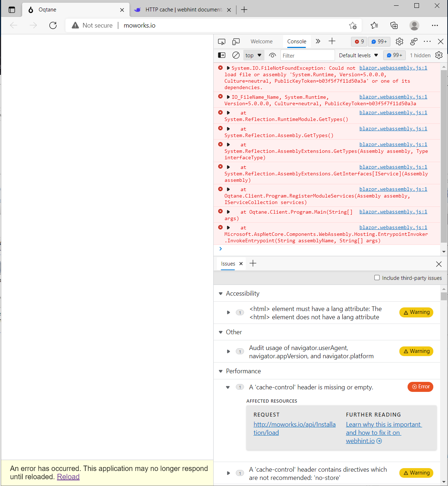
Task: Collapse the Performance issues section
Action: pyautogui.click(x=220, y=371)
